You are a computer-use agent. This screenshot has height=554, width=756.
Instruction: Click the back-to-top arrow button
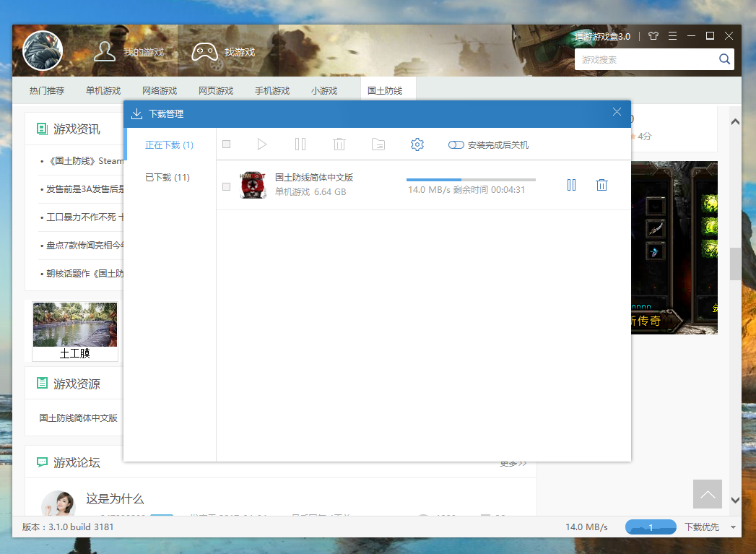tap(708, 494)
